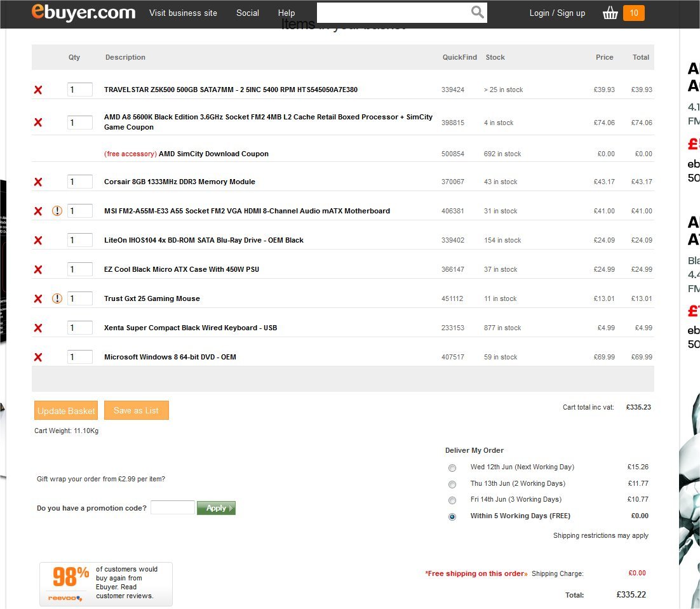Open the shopping basket icon
This screenshot has width=700, height=609.
(x=610, y=13)
